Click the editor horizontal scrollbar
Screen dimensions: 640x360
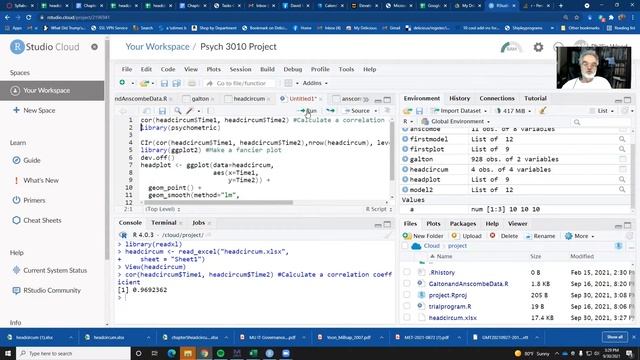coord(218,202)
